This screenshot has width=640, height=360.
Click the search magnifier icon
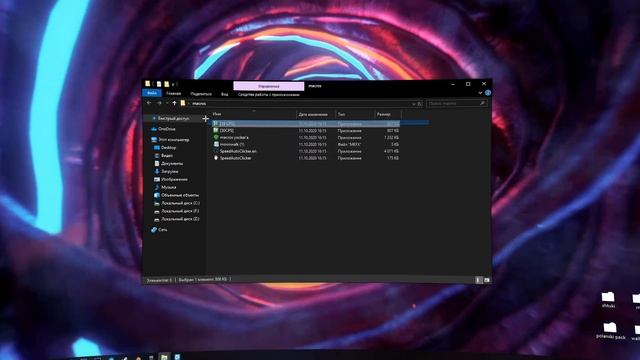[x=482, y=104]
